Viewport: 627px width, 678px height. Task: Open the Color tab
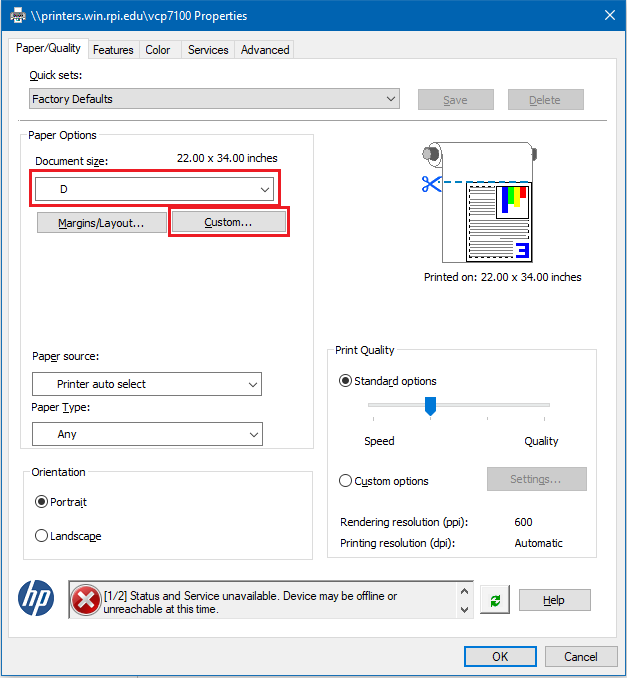coord(158,50)
